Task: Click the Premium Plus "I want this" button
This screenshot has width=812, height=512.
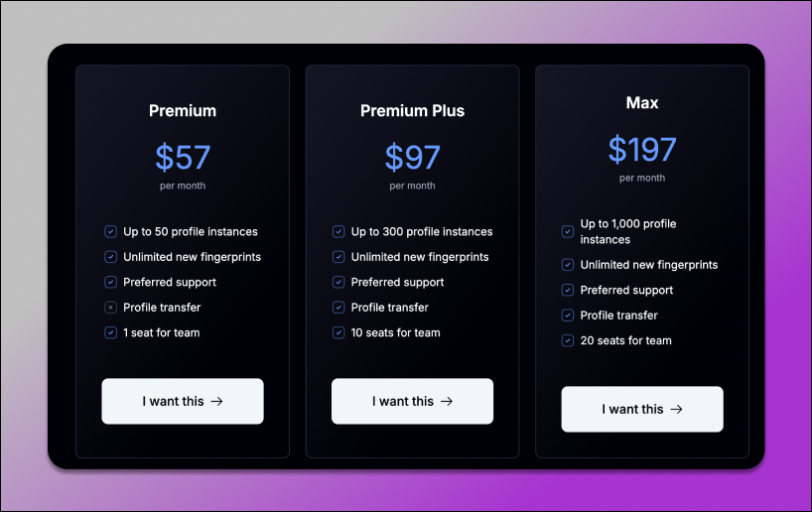Action: point(412,401)
